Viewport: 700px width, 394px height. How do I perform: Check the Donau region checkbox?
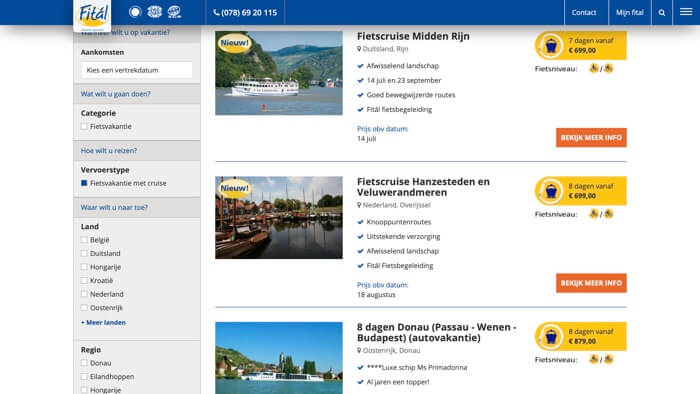(84, 363)
